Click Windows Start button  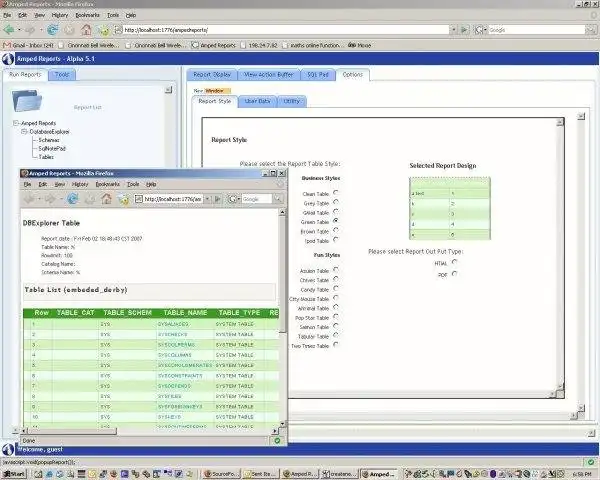(14, 474)
